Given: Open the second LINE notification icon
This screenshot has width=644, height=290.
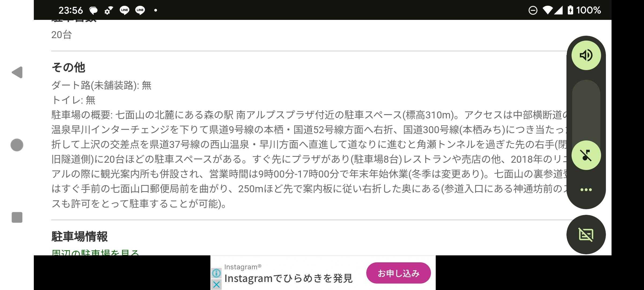Looking at the screenshot, I should coord(140,10).
